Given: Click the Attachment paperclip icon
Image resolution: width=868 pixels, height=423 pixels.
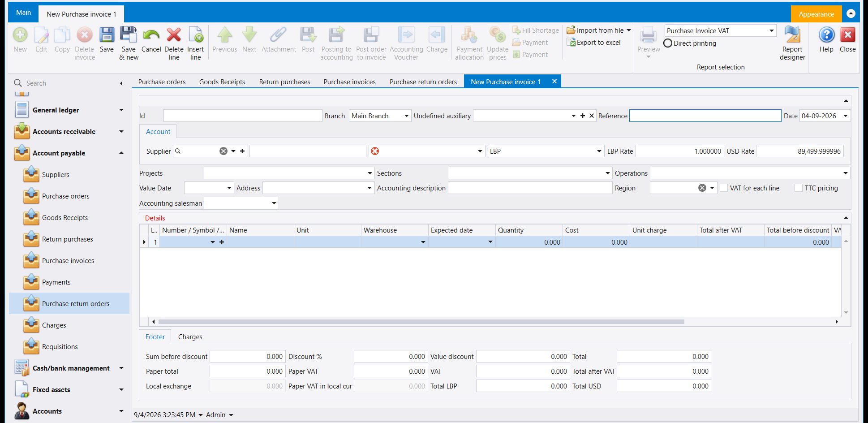Looking at the screenshot, I should (279, 35).
